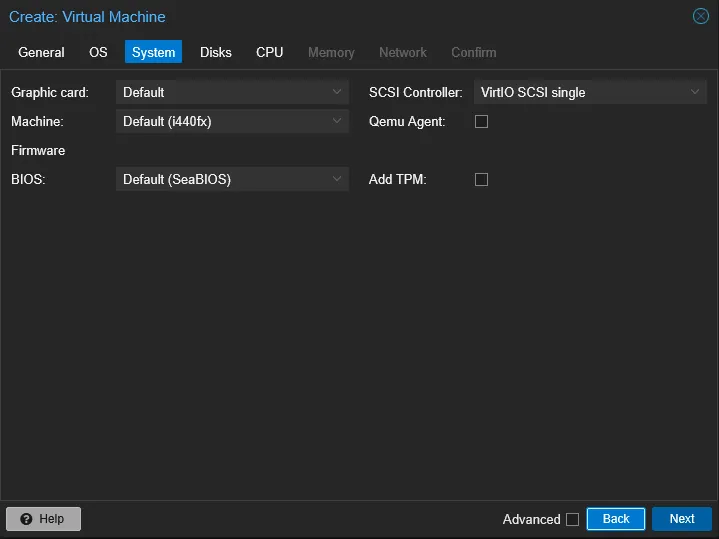Click the Default (i440fx) Machine field

[220, 122]
